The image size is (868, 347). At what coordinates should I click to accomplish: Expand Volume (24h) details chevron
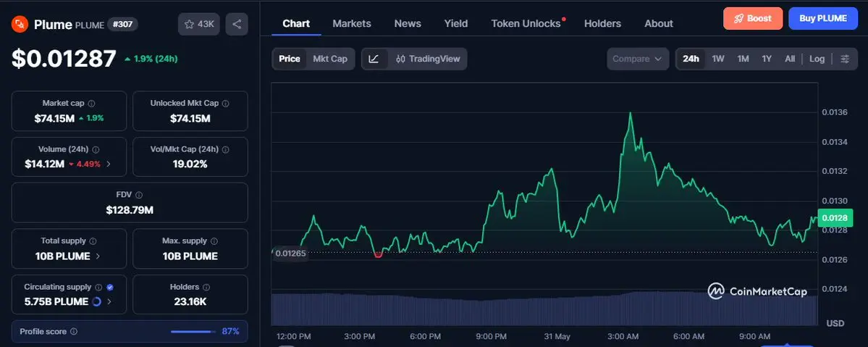(109, 164)
